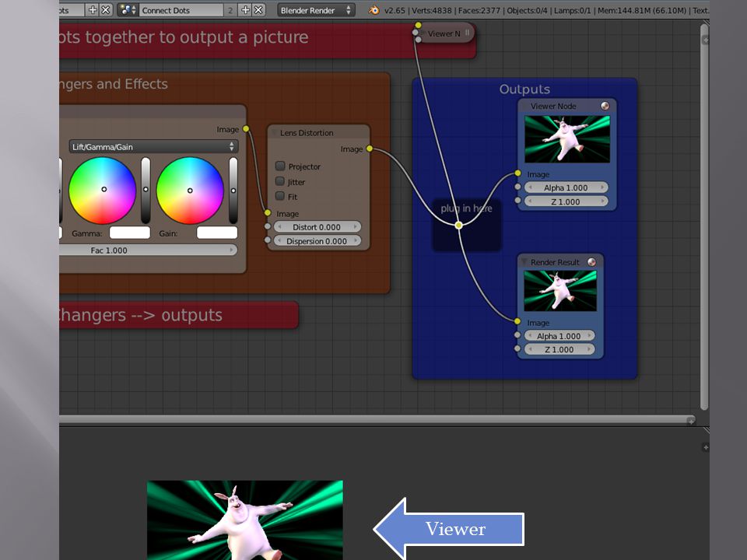This screenshot has width=747, height=560.
Task: Click Color Balance node Image output socket
Action: (x=246, y=128)
